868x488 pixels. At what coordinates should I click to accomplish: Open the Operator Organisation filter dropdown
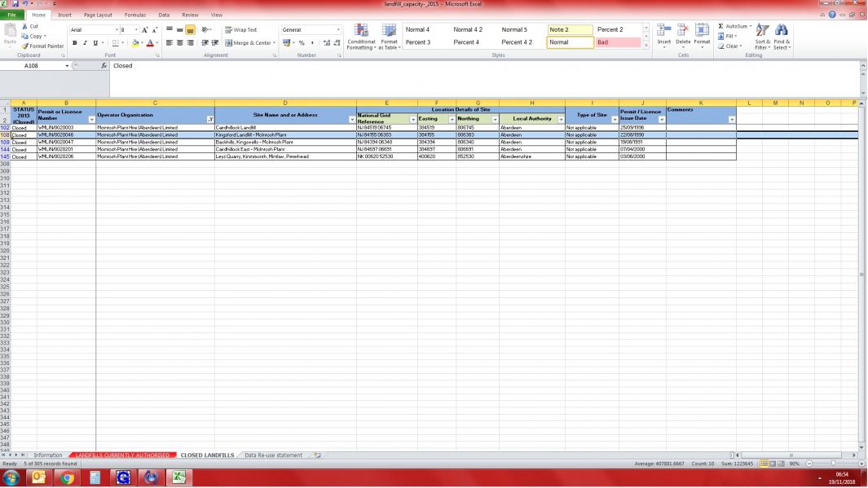[x=209, y=120]
